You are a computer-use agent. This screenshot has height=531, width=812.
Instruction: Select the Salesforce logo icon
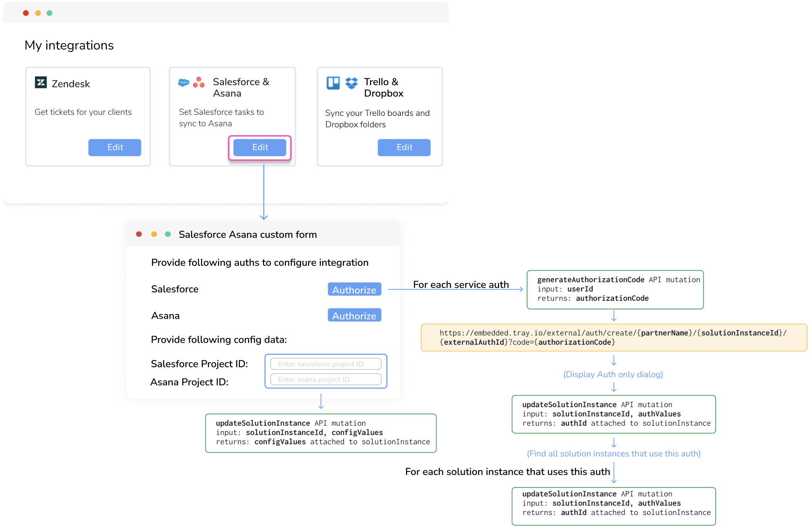(184, 83)
